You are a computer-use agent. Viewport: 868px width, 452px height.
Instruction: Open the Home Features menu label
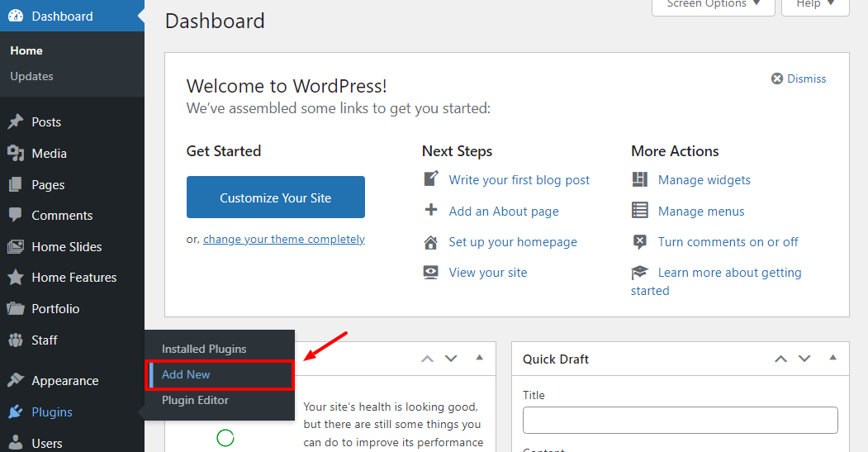tap(74, 278)
